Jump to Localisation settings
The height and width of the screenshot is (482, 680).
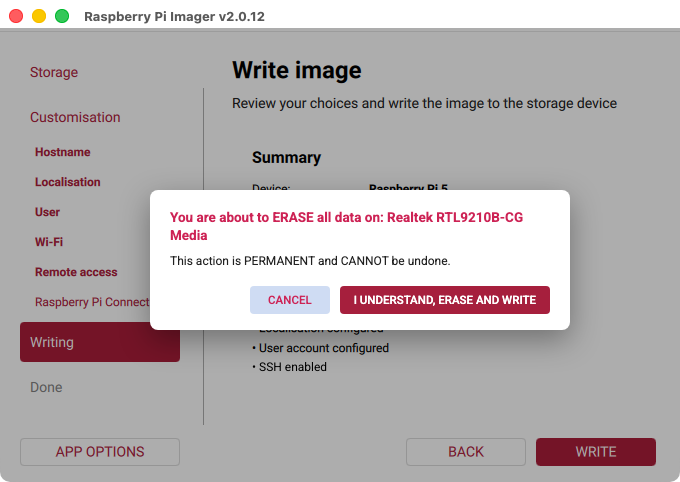[x=68, y=182]
